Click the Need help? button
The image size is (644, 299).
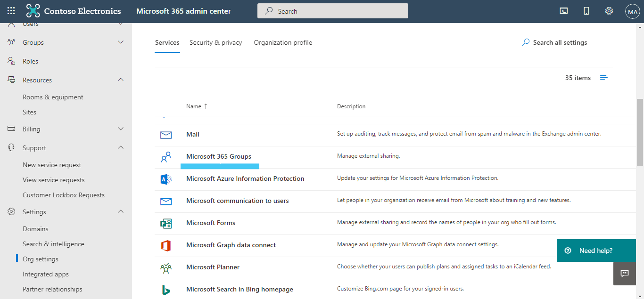[596, 251]
